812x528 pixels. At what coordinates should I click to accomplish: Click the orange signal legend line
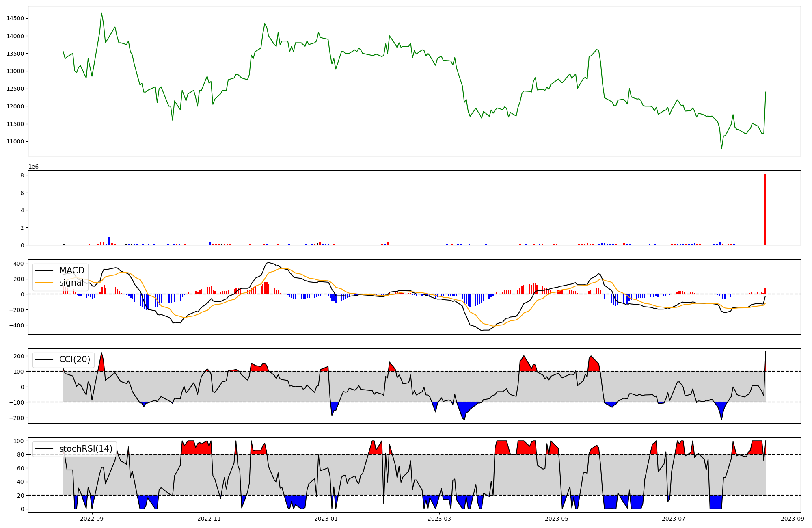pyautogui.click(x=45, y=283)
